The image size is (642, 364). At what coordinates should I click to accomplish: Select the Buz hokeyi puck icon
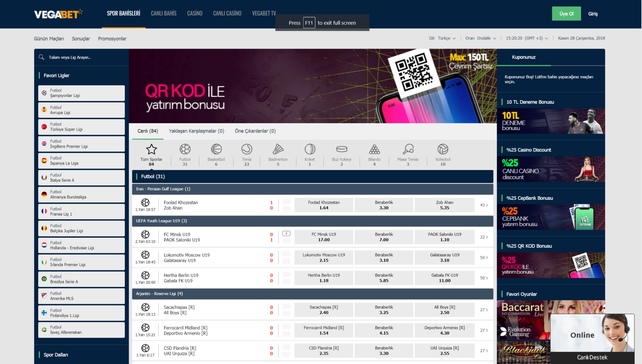pyautogui.click(x=342, y=149)
